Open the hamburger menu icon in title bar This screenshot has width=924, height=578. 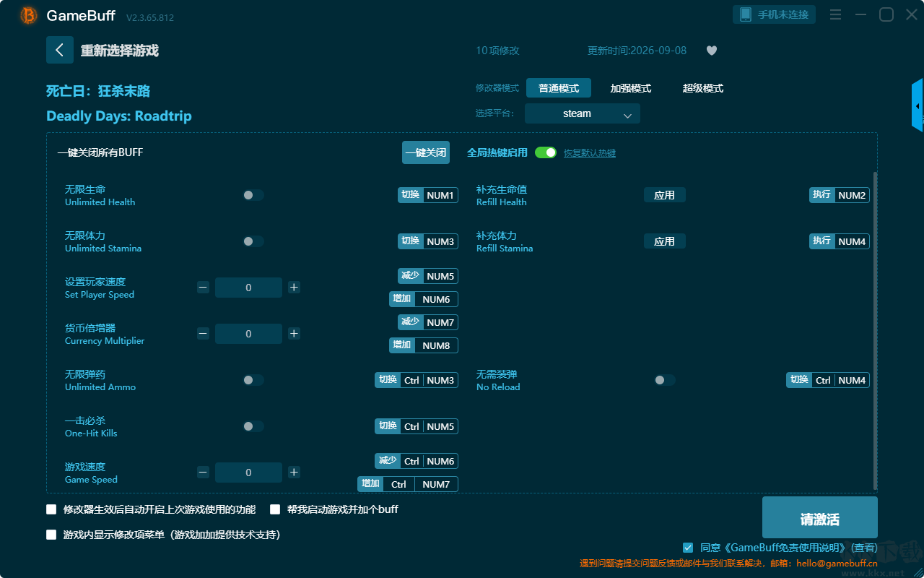point(835,14)
